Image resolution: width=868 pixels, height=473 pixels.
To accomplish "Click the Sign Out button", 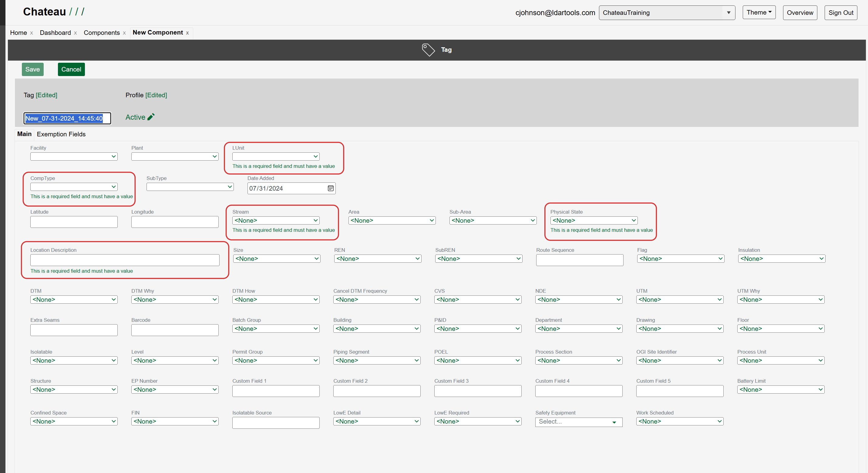I will pyautogui.click(x=841, y=13).
